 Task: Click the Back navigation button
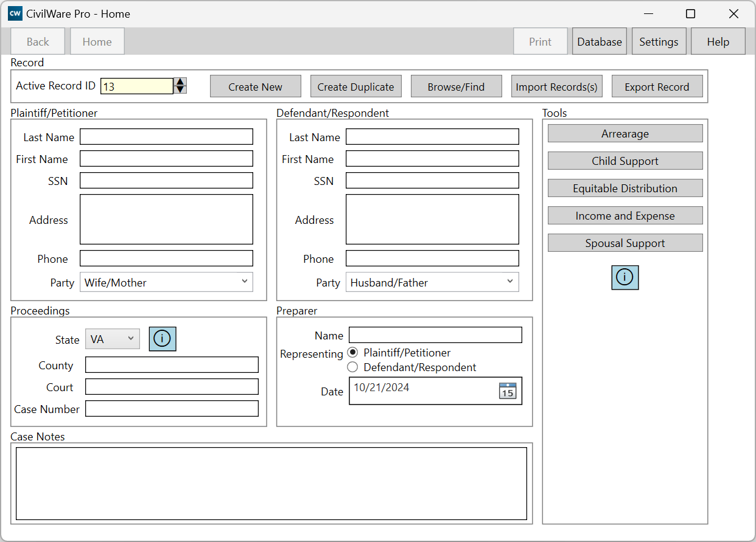click(38, 42)
